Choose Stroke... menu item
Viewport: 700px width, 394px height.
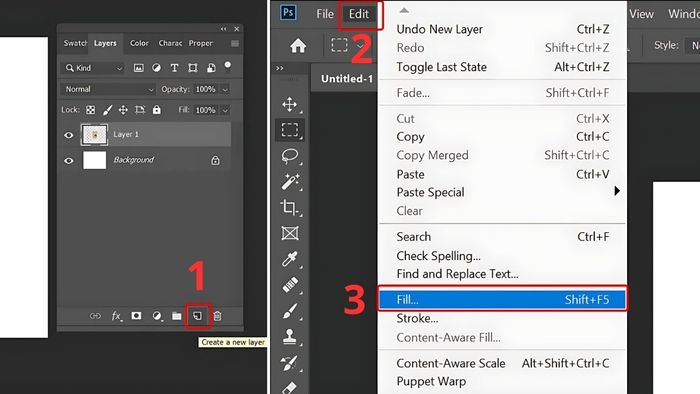point(503,319)
